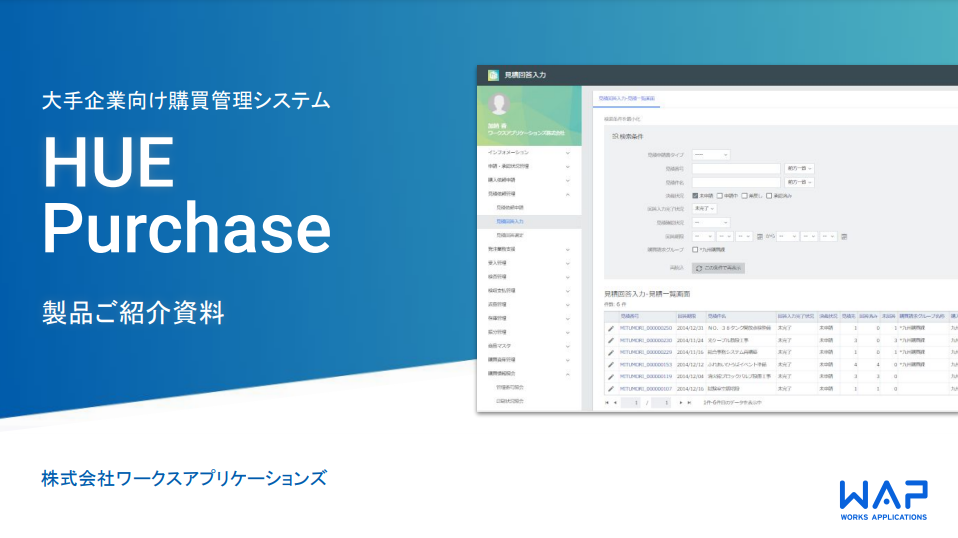Expand the インフォメーション chevron in sidebar
Viewport: 958px width, 538px height.
pyautogui.click(x=568, y=153)
